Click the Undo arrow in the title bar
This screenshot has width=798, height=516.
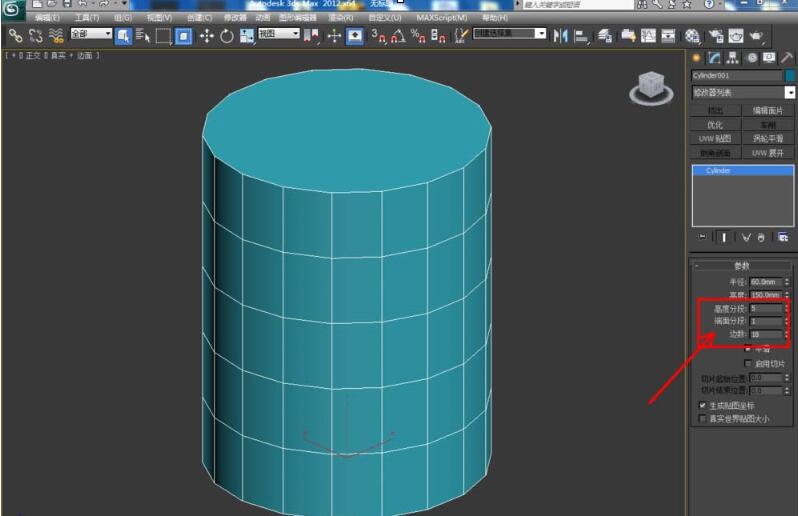click(82, 4)
